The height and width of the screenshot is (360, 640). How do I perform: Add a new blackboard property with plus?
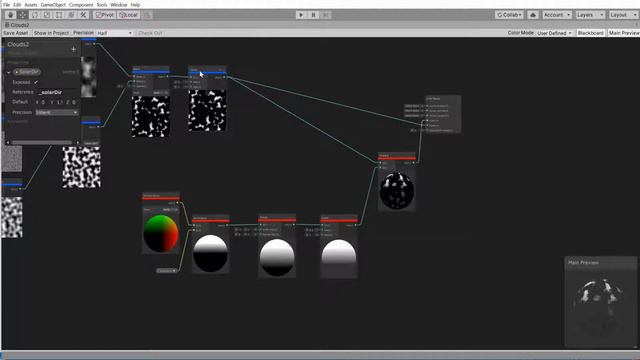[73, 49]
